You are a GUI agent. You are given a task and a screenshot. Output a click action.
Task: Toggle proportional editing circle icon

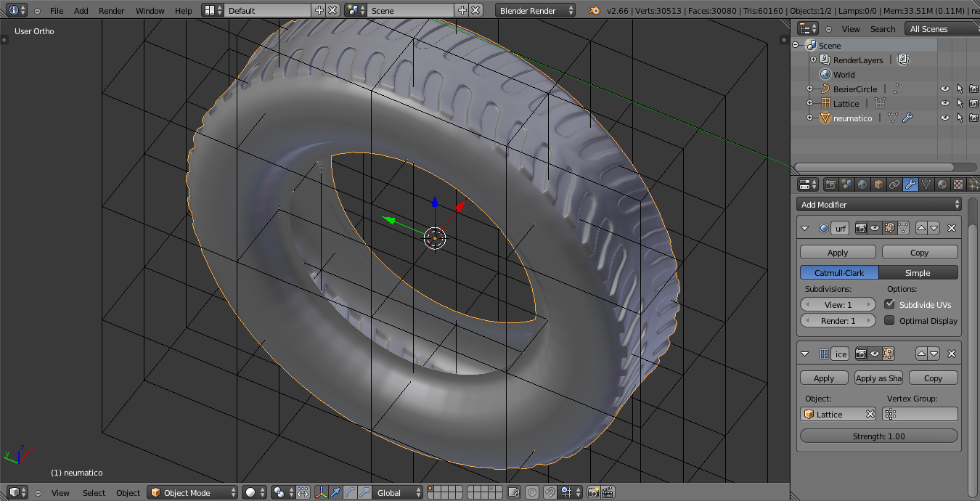point(532,492)
